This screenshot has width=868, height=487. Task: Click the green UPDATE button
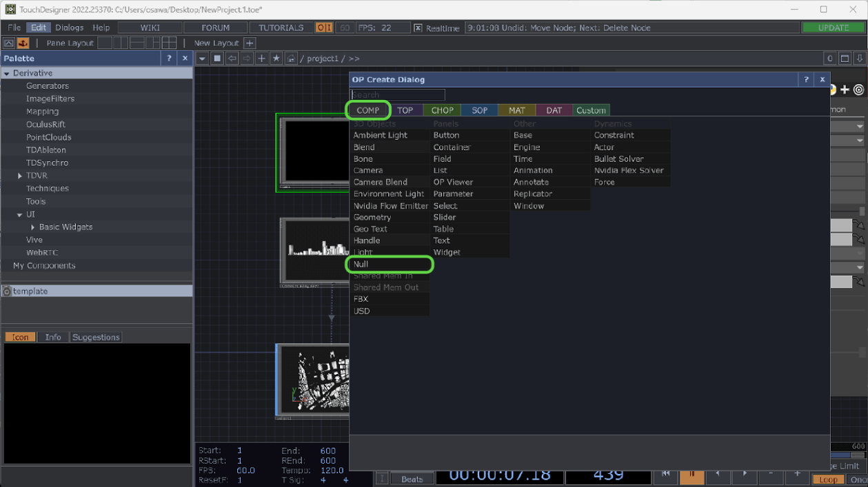pos(834,28)
